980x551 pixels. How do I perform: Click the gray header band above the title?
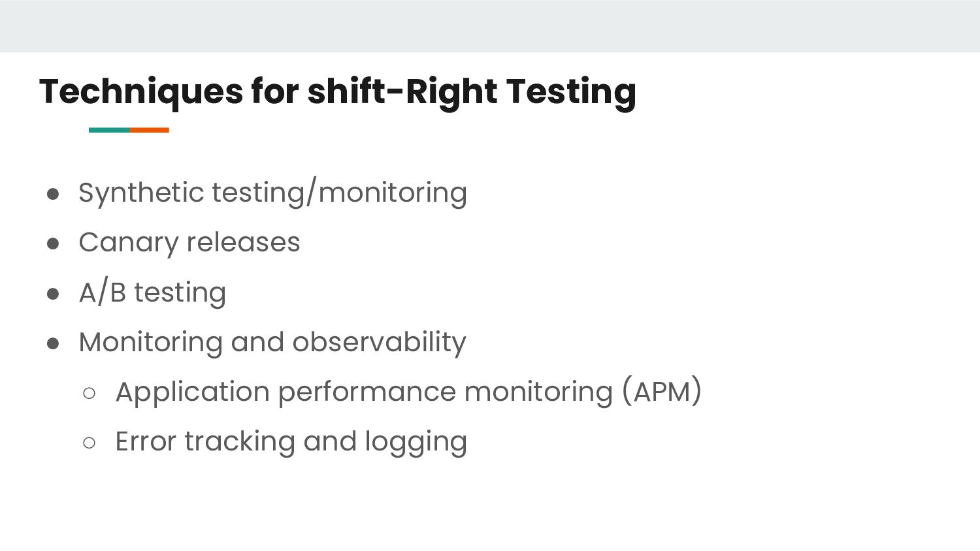pos(490,26)
